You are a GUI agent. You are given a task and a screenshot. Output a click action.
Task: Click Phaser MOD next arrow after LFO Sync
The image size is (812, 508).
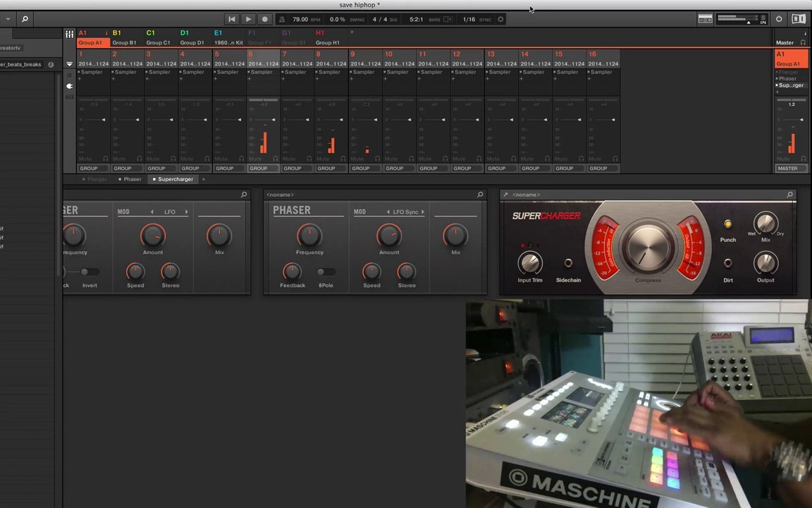pos(423,212)
